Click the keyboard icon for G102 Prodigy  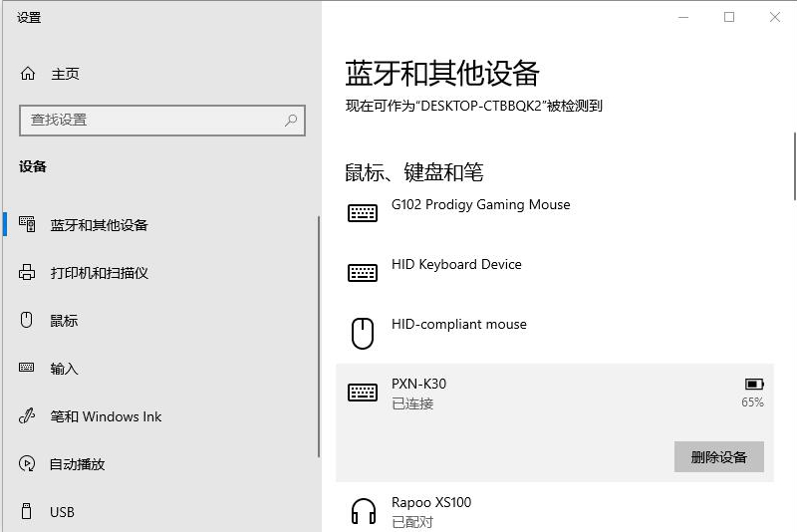point(363,213)
